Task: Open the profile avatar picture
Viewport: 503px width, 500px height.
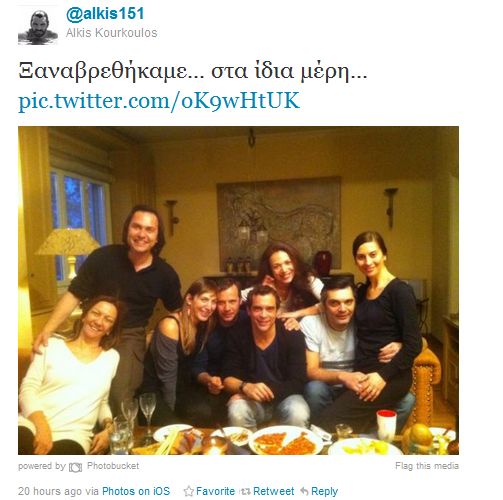Action: (38, 25)
